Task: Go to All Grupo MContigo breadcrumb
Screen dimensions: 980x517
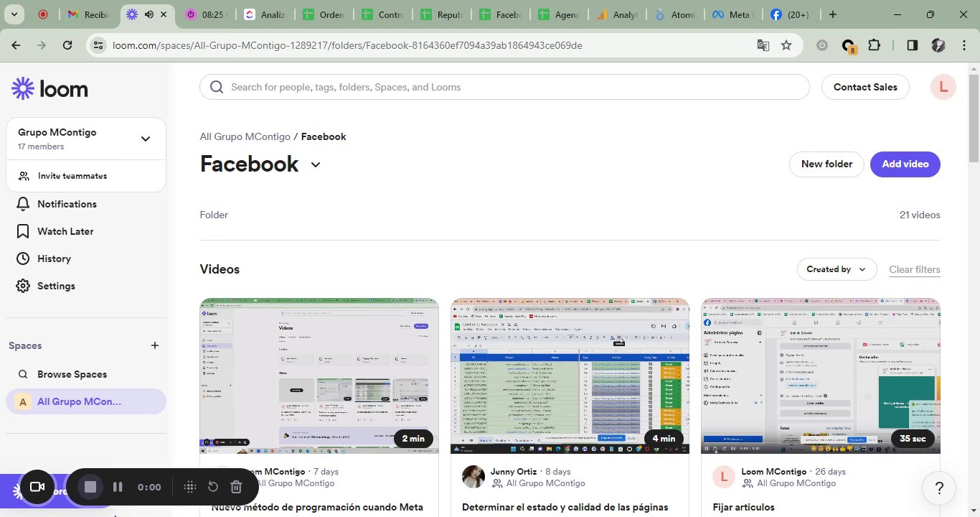Action: click(245, 136)
